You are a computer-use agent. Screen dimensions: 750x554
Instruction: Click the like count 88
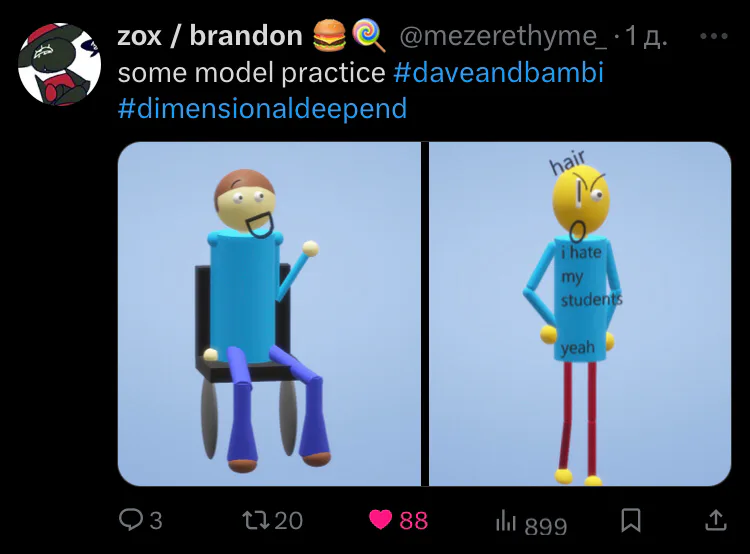click(x=414, y=521)
